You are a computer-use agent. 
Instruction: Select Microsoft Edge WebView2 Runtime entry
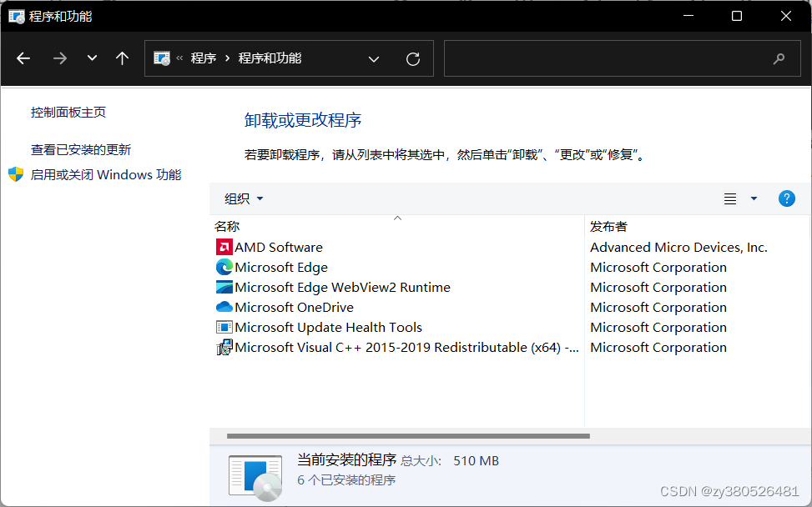pos(342,288)
